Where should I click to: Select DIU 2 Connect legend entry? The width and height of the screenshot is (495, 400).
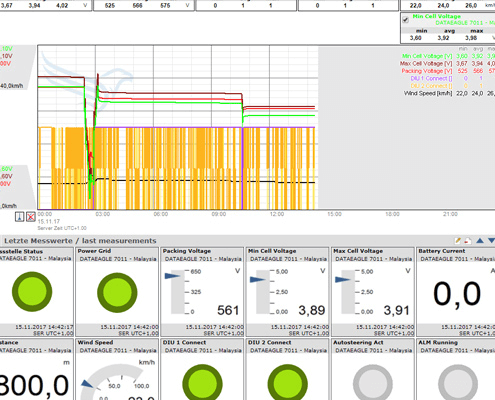tap(431, 86)
